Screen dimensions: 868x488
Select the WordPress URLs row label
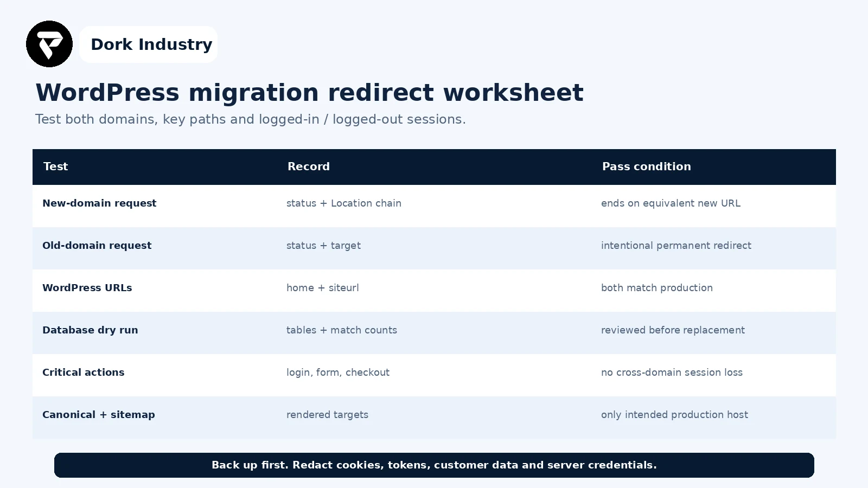[87, 288]
